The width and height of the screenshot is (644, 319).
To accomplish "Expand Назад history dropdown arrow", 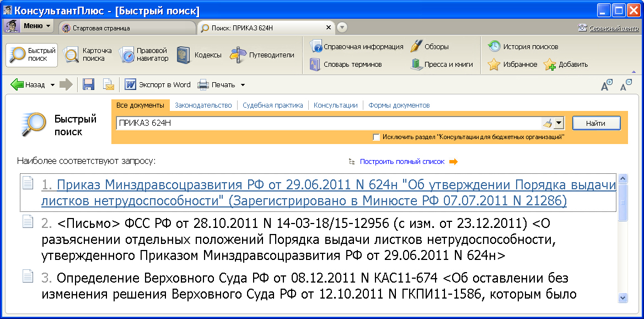I will click(x=52, y=85).
